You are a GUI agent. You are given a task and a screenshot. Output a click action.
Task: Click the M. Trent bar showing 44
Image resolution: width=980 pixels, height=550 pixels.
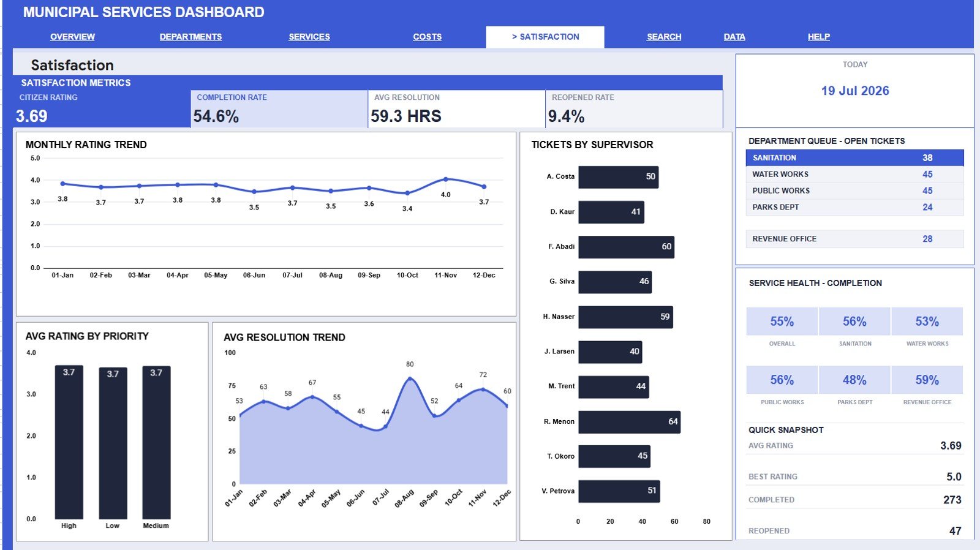point(613,386)
